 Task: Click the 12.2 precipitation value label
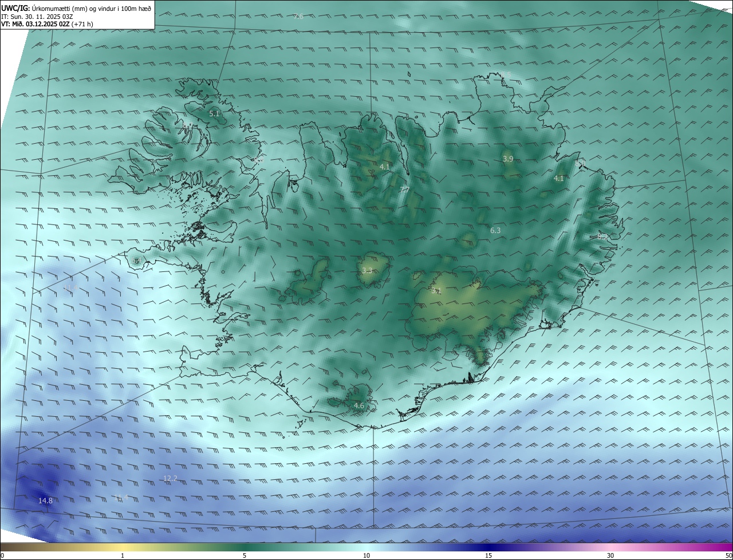click(x=170, y=478)
